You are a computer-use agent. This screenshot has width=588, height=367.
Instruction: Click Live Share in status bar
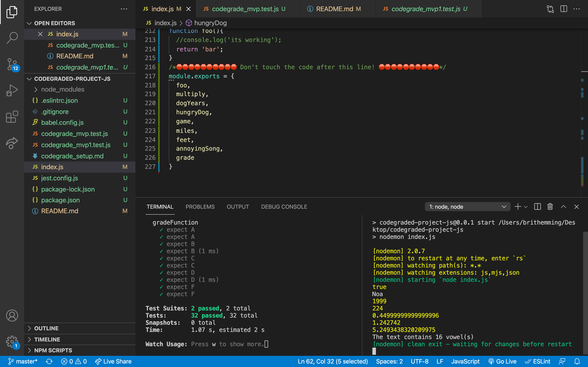tap(113, 361)
